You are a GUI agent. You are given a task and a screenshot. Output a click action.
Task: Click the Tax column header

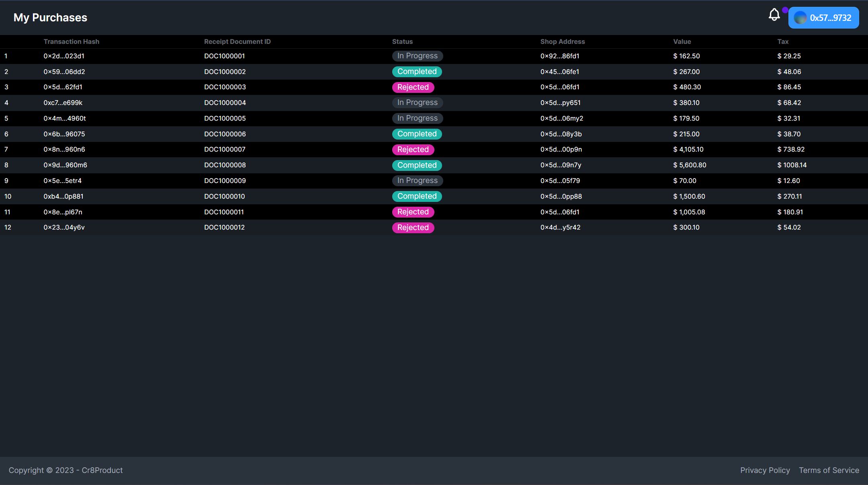tap(783, 41)
